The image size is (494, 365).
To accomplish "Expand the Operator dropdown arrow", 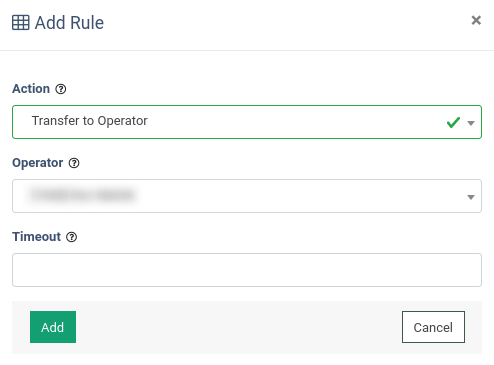I will (471, 197).
